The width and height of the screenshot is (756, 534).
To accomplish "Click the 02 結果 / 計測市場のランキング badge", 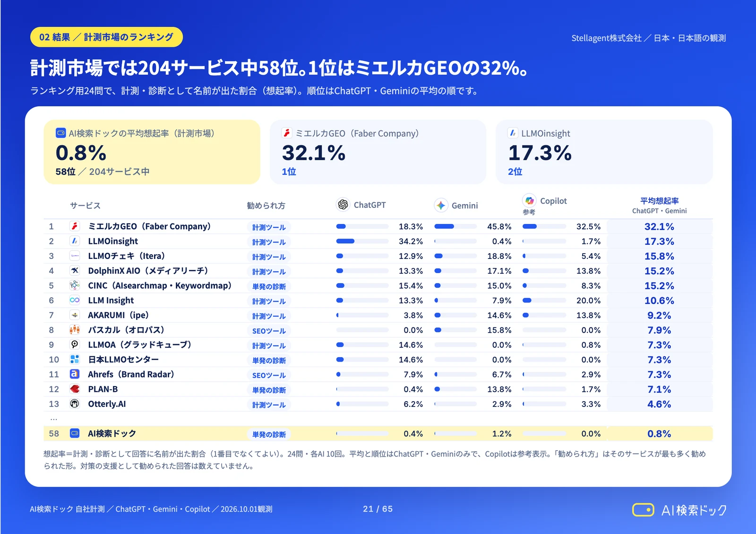I will point(106,37).
